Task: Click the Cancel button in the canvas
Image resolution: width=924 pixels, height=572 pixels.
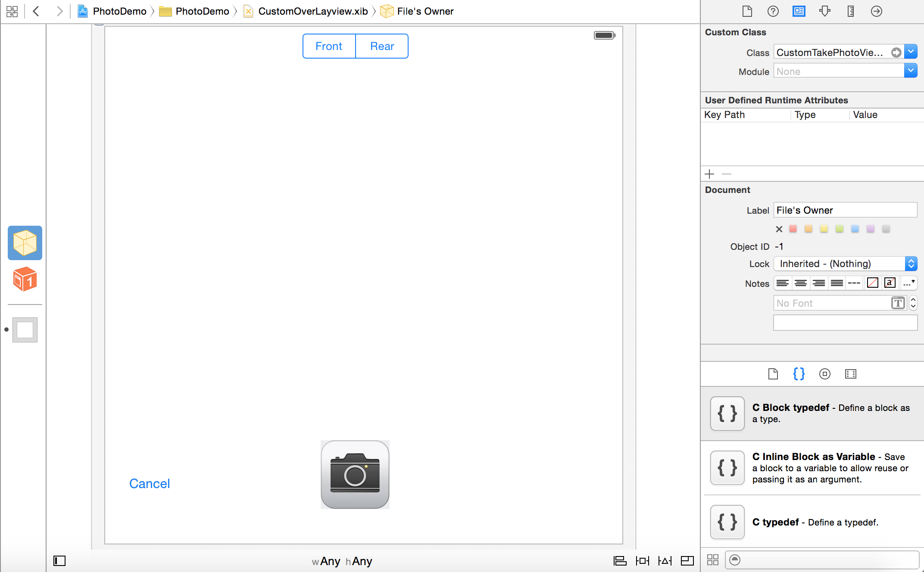Action: 150,483
